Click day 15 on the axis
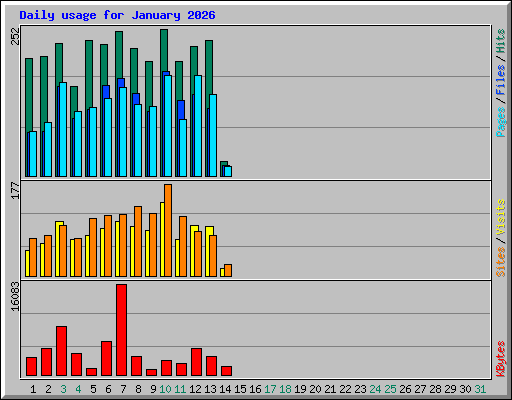Viewport: 512px width, 400px height. pos(240,389)
